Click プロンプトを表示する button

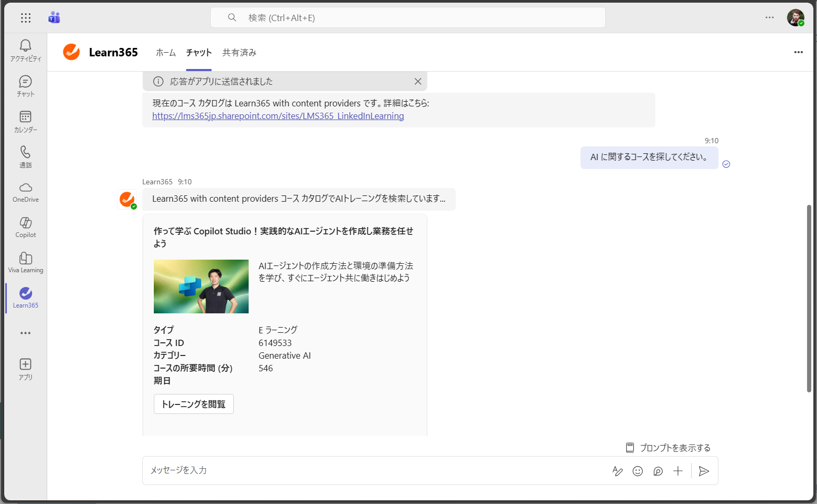point(668,448)
